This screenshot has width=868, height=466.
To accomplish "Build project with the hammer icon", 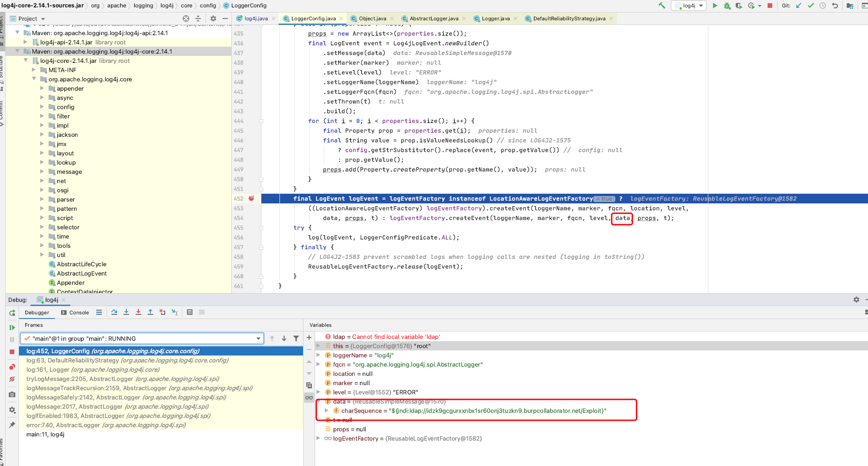I will pyautogui.click(x=662, y=6).
